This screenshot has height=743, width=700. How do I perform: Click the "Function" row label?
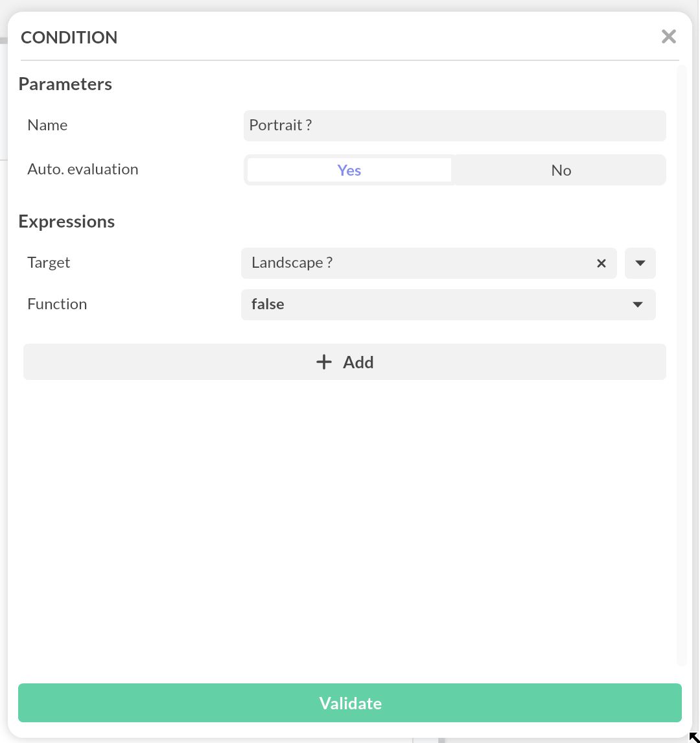point(57,304)
